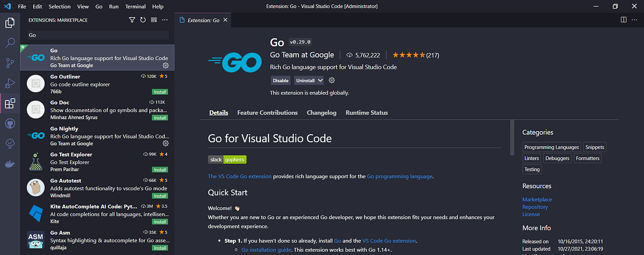This screenshot has height=255, width=644.
Task: Click the extensions search field containing Go
Action: tap(98, 35)
